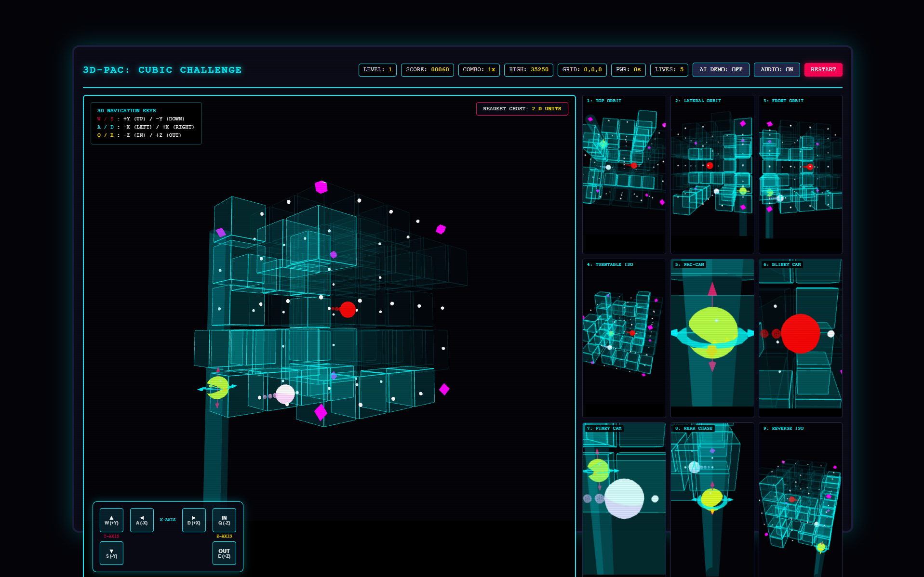The image size is (924, 577).
Task: Open the 4: TURNTABLE ISO camera view
Action: 624,338
